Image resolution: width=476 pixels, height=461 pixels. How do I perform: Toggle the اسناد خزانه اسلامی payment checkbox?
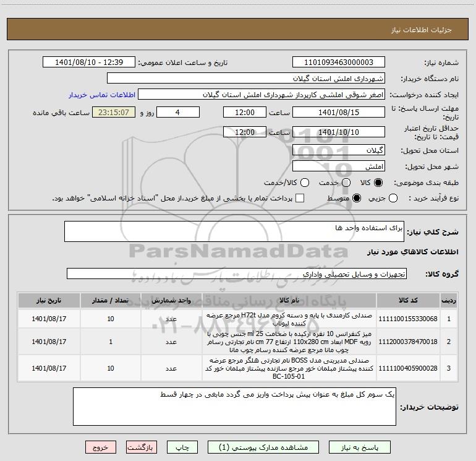click(300, 198)
